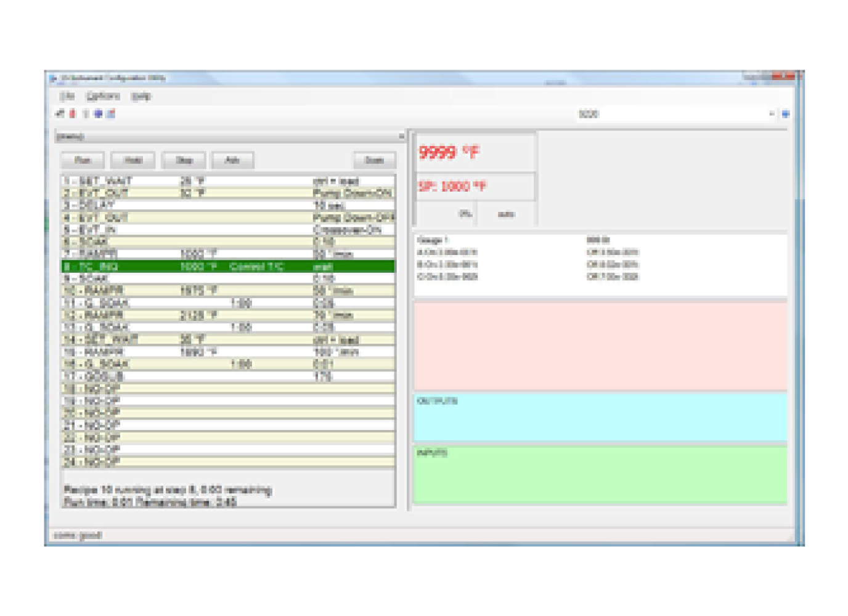Click the small gray toolbar icon
Viewport: 848px width, 616px height.
pyautogui.click(x=85, y=113)
